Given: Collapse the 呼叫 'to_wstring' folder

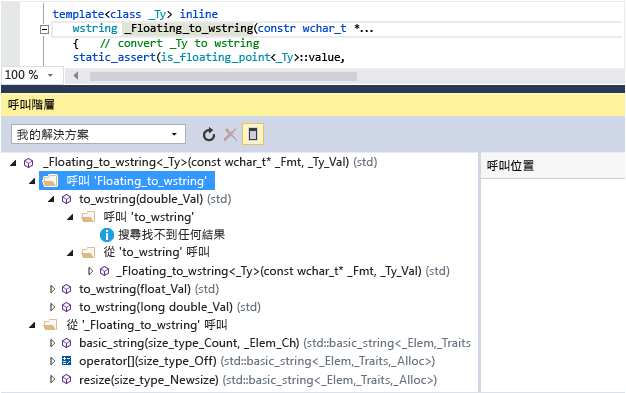Looking at the screenshot, I should tap(71, 217).
